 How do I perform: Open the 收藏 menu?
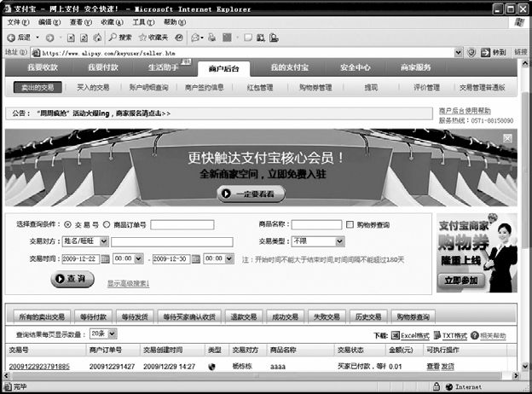pos(112,22)
